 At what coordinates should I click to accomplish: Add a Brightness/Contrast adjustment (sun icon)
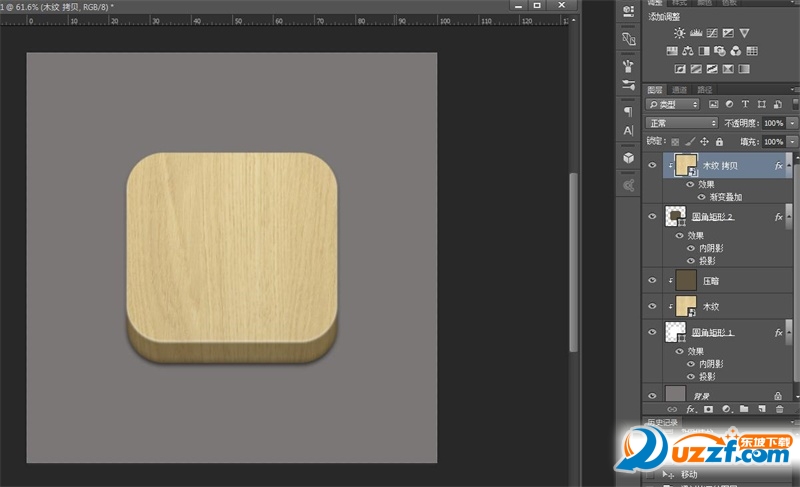pos(680,33)
